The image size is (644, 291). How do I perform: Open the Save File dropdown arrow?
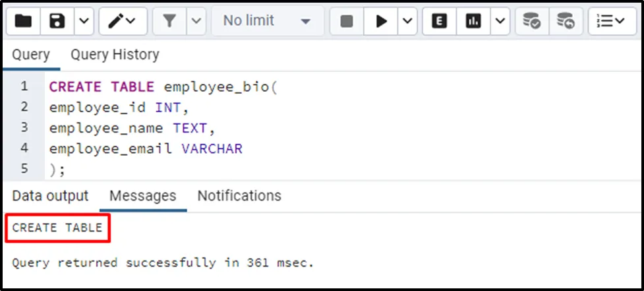[x=83, y=21]
